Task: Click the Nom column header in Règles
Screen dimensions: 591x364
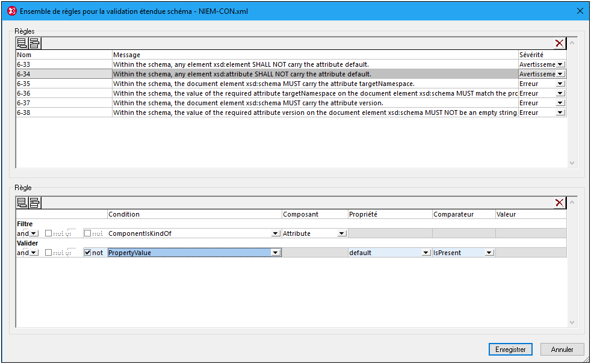Action: tap(63, 55)
